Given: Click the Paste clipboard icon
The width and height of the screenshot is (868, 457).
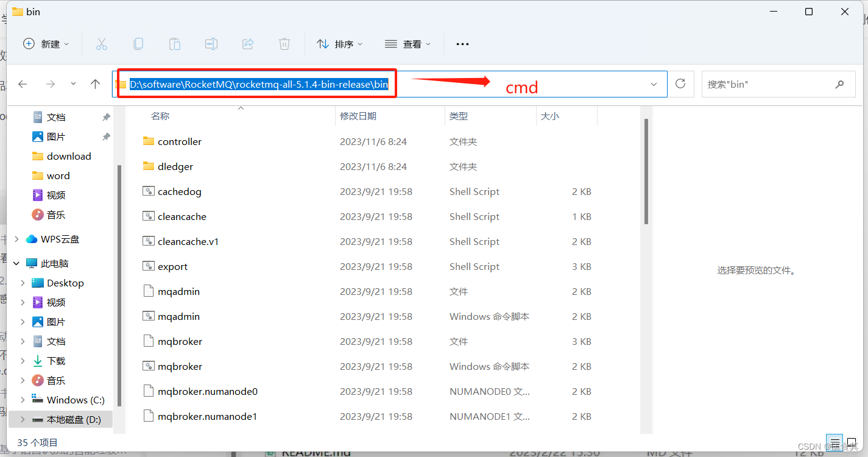Looking at the screenshot, I should click(175, 44).
